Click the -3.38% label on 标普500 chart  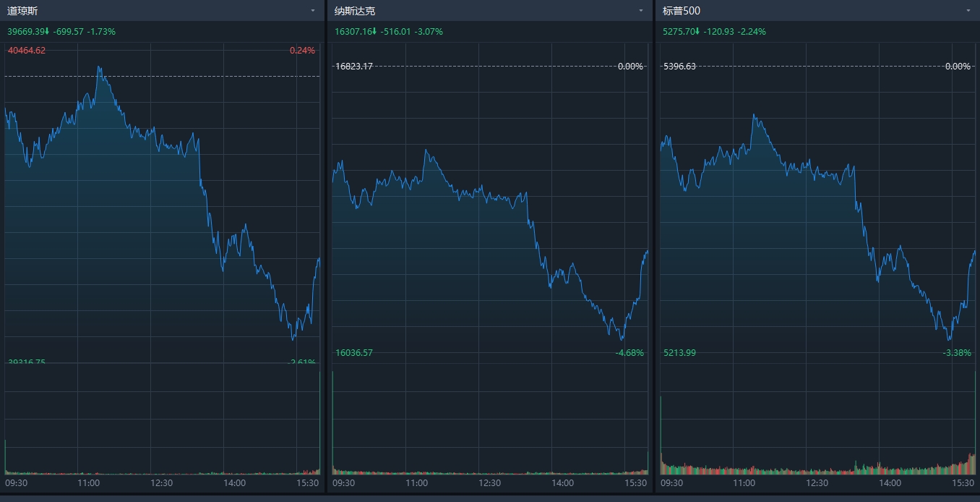[958, 353]
